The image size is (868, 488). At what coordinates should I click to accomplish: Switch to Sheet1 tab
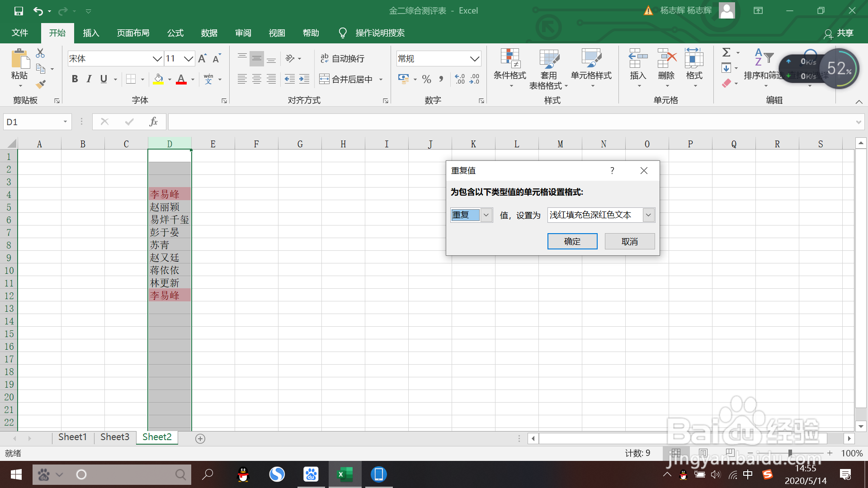pos(72,437)
